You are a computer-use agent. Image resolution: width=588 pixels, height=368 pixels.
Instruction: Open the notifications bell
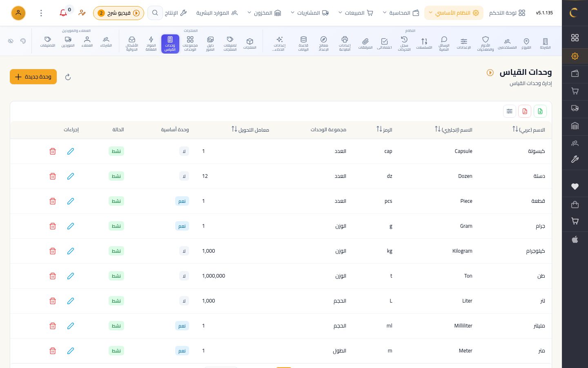tap(63, 13)
